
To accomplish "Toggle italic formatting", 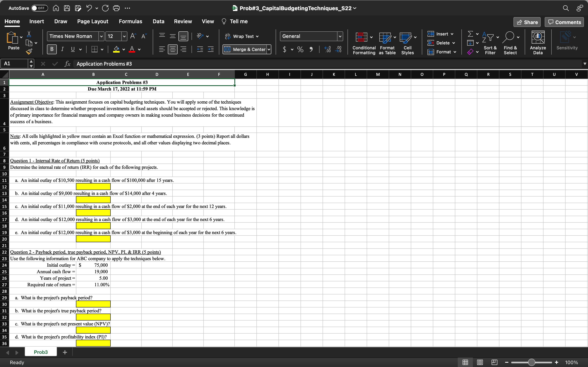I will pyautogui.click(x=62, y=50).
